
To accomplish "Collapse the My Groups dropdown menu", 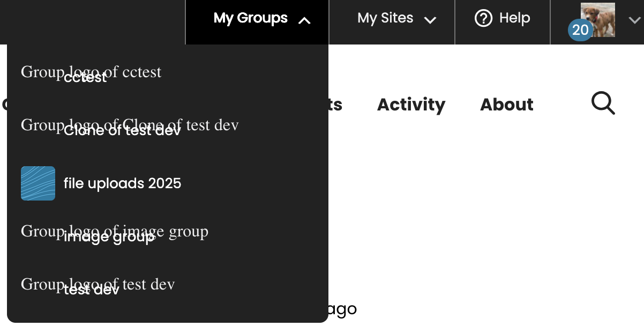I will pyautogui.click(x=251, y=19).
